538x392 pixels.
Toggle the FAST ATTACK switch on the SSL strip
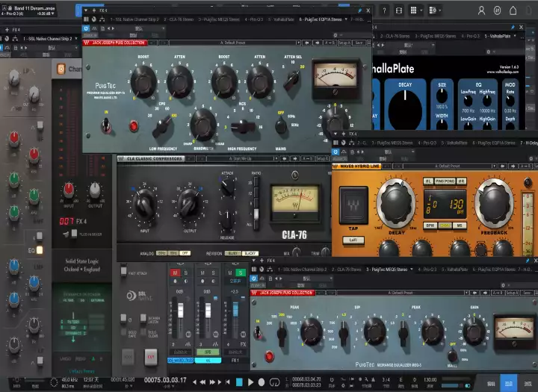click(123, 271)
